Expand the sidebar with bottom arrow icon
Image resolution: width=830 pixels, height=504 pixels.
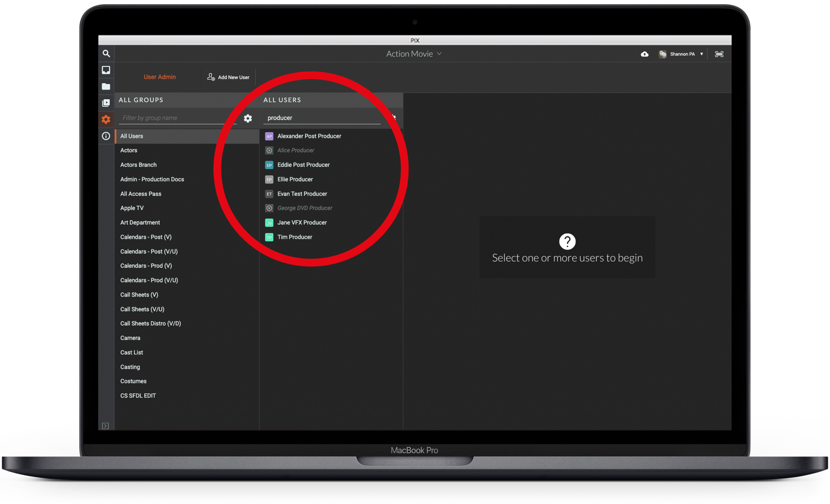tap(105, 426)
